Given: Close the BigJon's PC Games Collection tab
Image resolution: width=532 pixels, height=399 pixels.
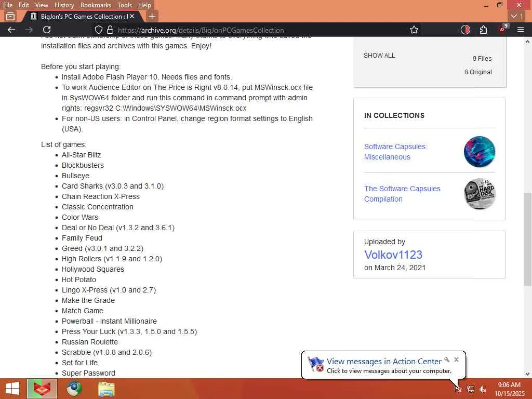Looking at the screenshot, I should pos(132,16).
